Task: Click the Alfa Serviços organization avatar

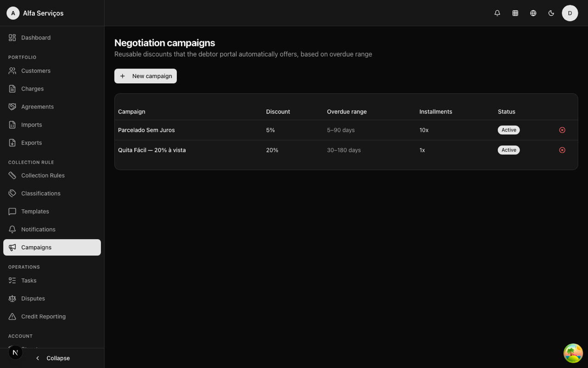Action: pyautogui.click(x=13, y=13)
